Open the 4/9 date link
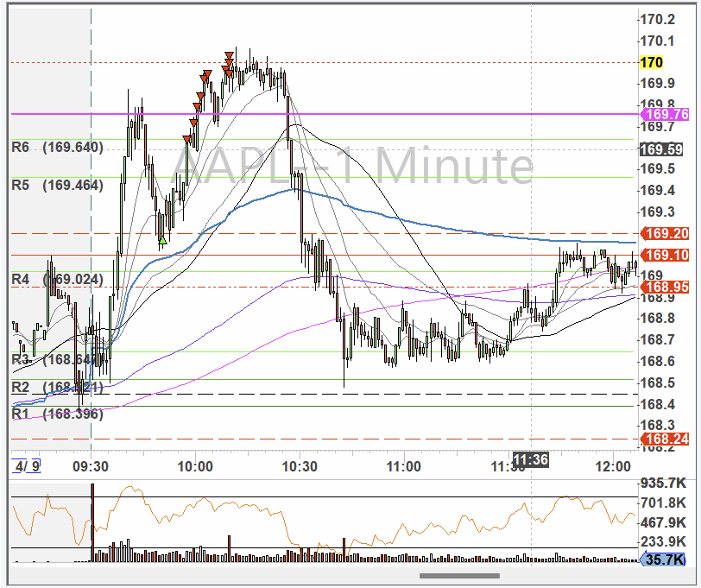Viewport: 701px width, 588px height. click(28, 467)
